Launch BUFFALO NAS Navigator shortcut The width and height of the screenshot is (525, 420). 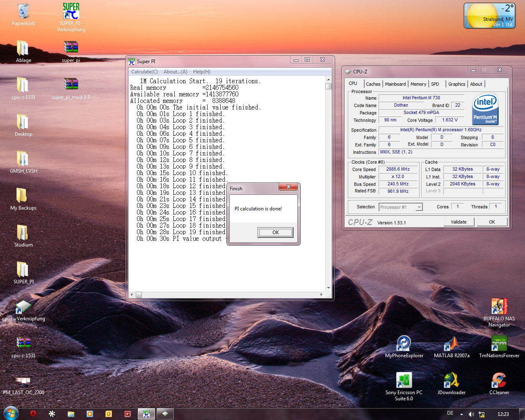(x=499, y=306)
